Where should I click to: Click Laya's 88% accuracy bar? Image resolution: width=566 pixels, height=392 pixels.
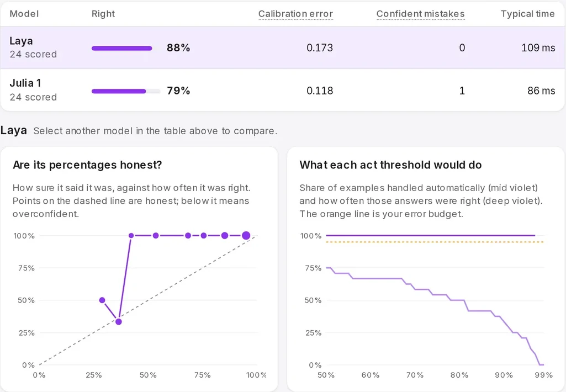(125, 49)
